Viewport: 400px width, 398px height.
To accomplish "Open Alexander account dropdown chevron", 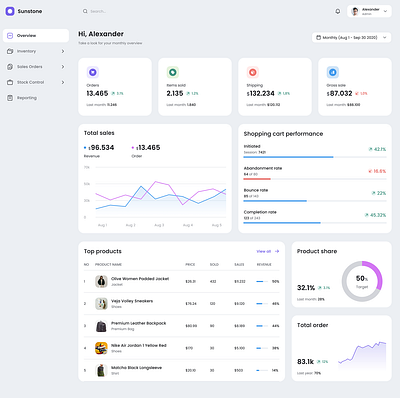I will pos(385,11).
